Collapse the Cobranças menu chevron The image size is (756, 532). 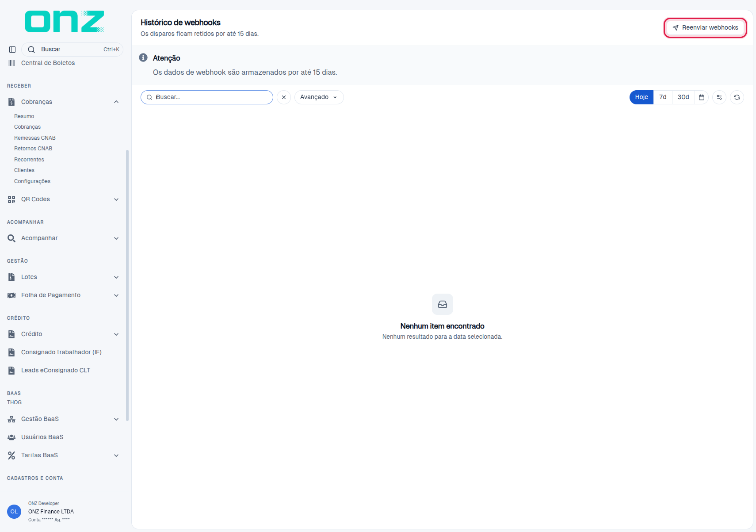pyautogui.click(x=116, y=102)
